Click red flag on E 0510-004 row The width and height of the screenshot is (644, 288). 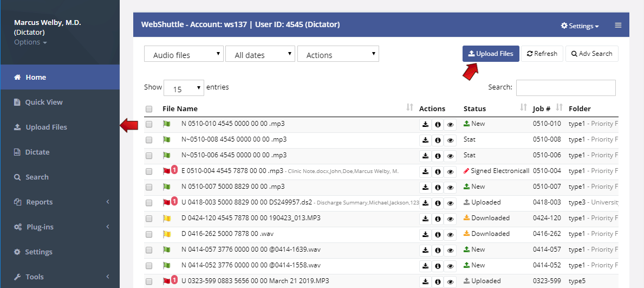(166, 171)
